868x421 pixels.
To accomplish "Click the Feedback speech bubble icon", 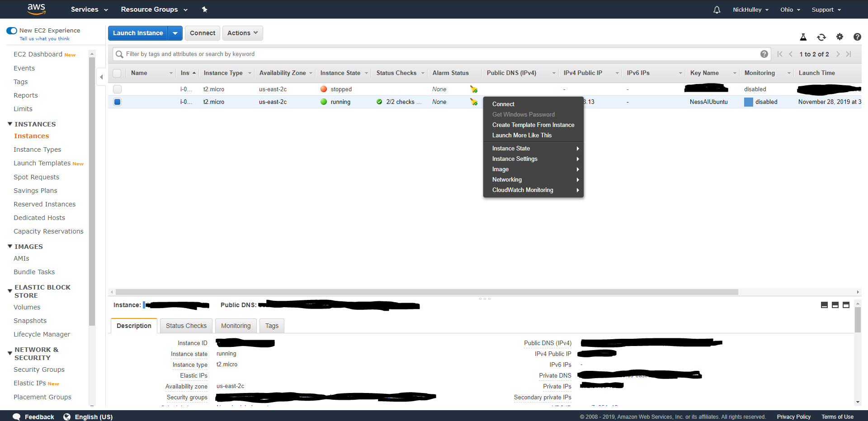I will (x=17, y=416).
